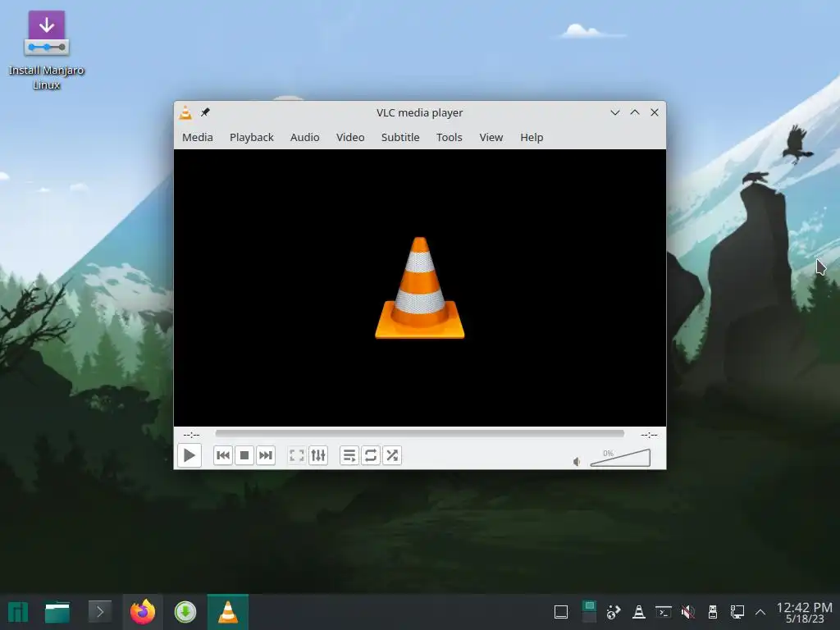
Task: Switch virtual desktop via pager
Action: click(589, 612)
